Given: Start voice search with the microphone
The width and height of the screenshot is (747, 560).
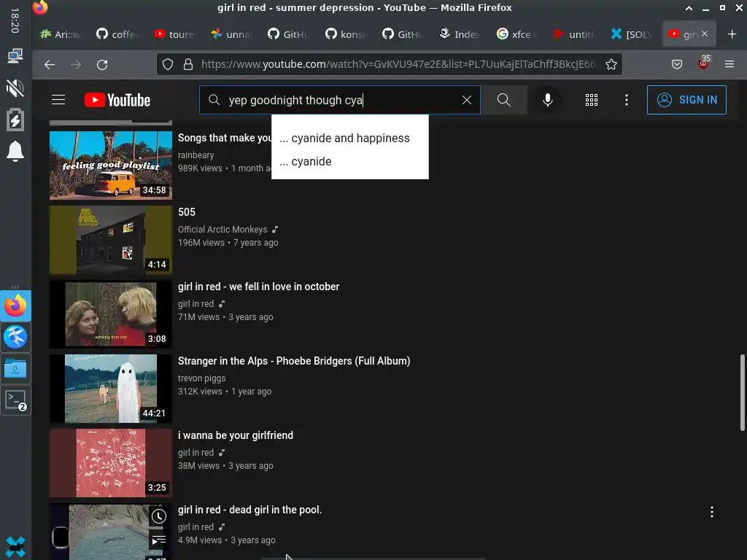Looking at the screenshot, I should 547,99.
